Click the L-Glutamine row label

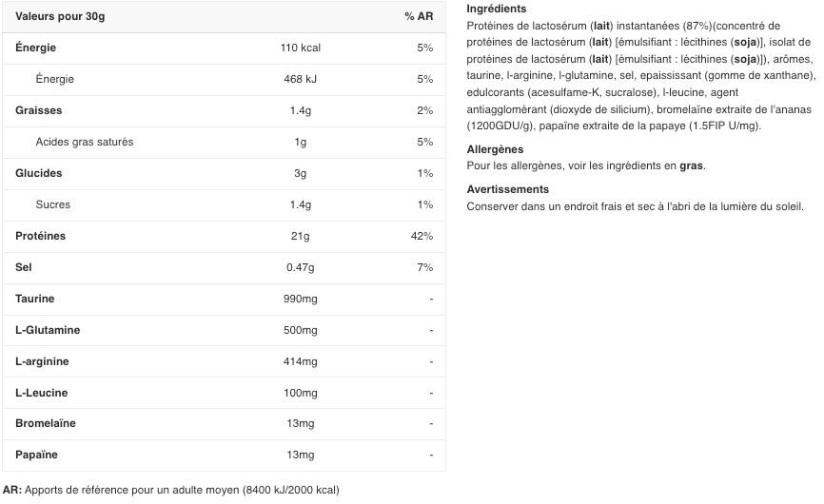(x=48, y=330)
